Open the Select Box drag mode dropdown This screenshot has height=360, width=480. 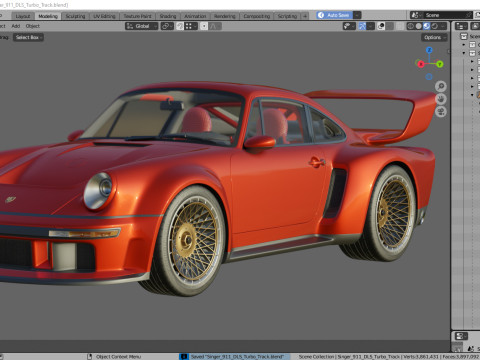coord(28,37)
